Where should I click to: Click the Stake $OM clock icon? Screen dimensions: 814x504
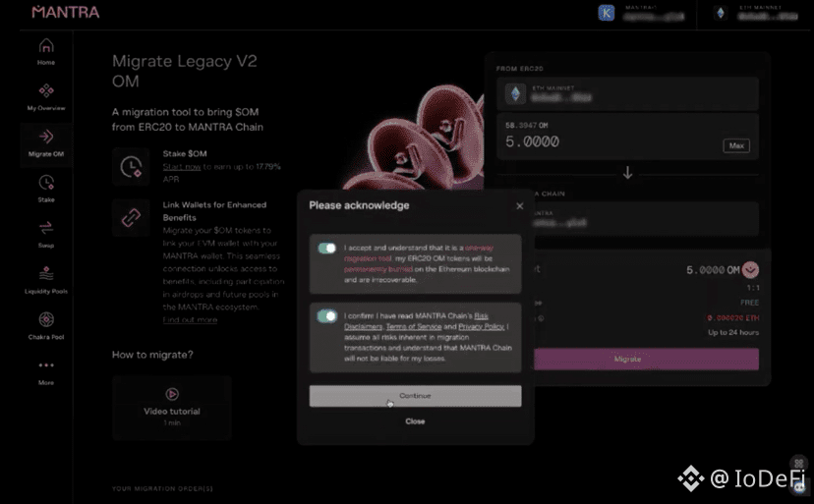(x=131, y=167)
